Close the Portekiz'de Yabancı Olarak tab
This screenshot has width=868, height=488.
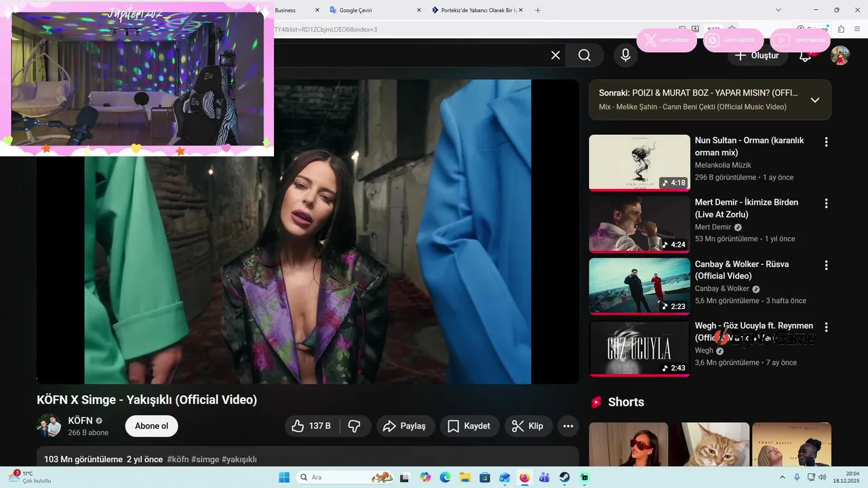(521, 10)
